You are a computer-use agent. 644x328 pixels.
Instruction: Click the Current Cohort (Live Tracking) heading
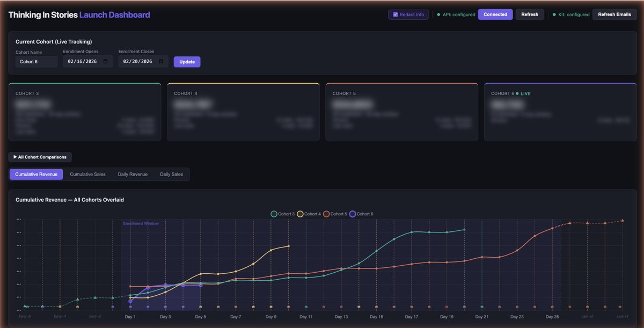(54, 41)
